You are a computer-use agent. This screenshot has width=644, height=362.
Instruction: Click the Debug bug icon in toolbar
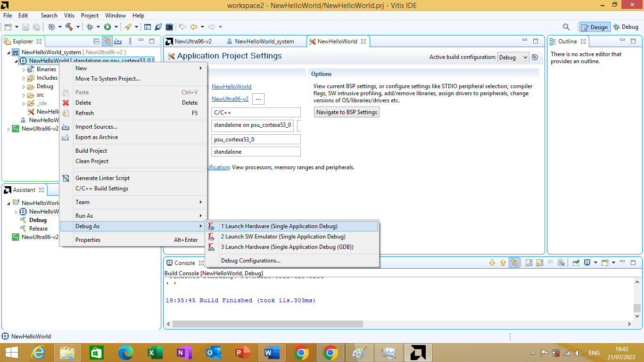point(90,27)
